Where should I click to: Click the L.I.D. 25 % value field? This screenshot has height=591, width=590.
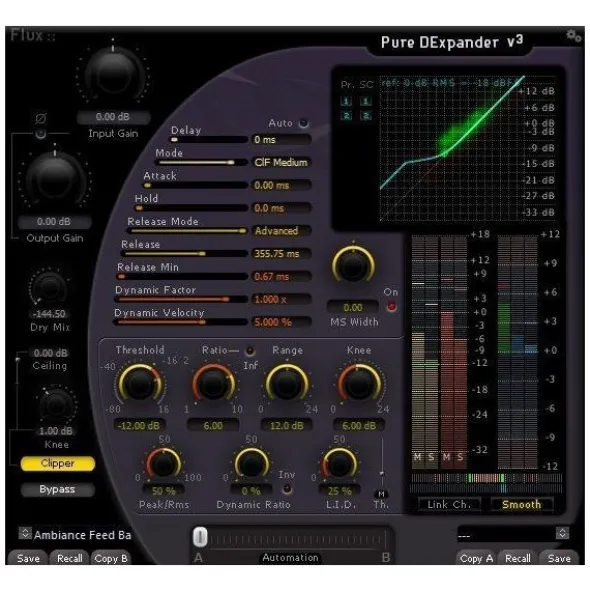[339, 491]
